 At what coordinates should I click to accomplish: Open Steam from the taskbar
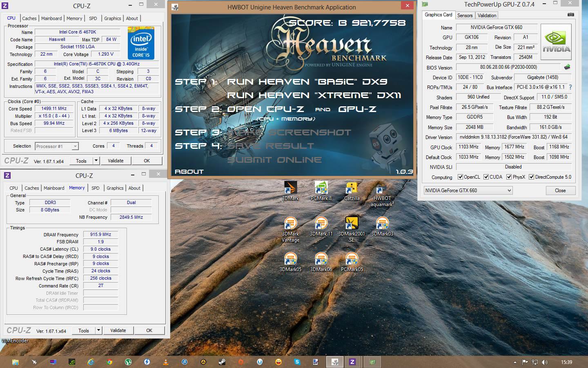(x=222, y=362)
